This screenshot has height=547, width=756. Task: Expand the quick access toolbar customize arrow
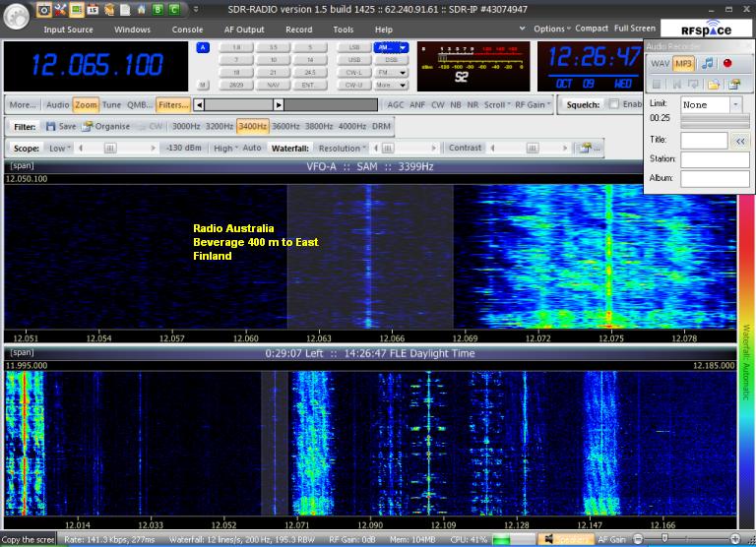[196, 9]
